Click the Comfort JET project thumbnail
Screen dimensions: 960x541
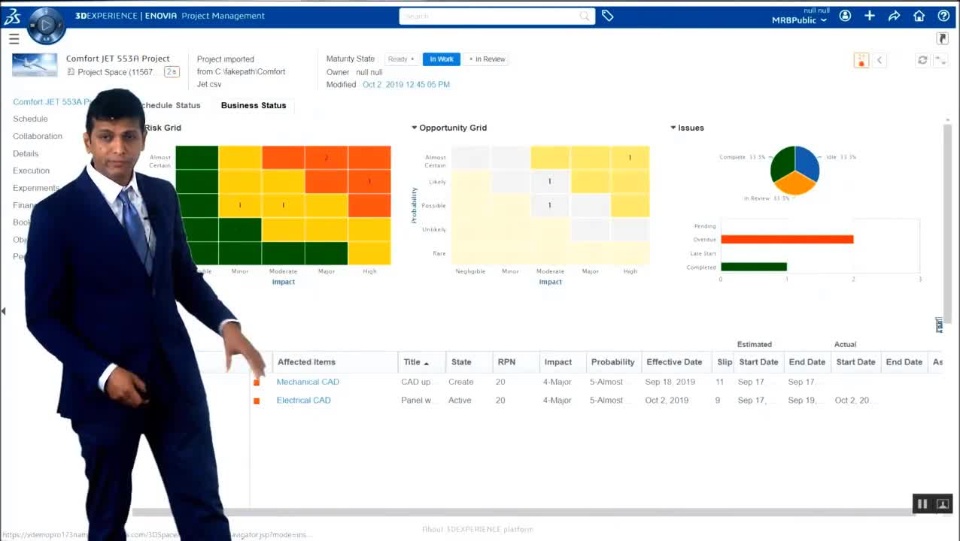click(x=35, y=65)
